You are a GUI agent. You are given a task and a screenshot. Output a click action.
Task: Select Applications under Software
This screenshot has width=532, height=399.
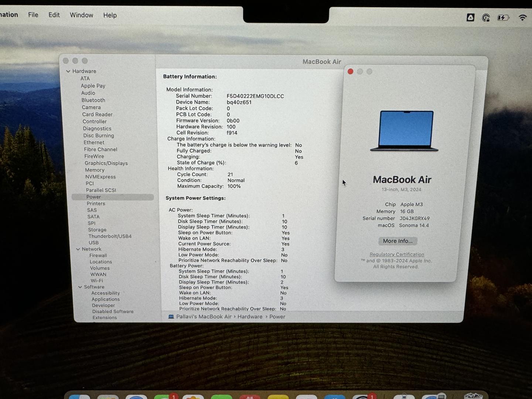pos(106,300)
